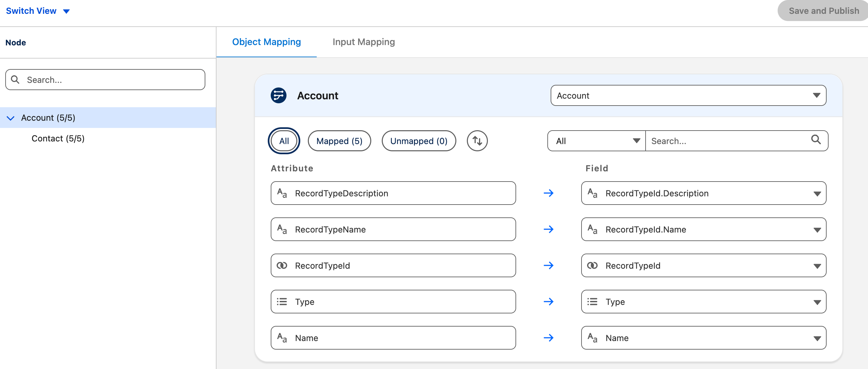Collapse the Account (5/5) node chevron

coord(11,118)
